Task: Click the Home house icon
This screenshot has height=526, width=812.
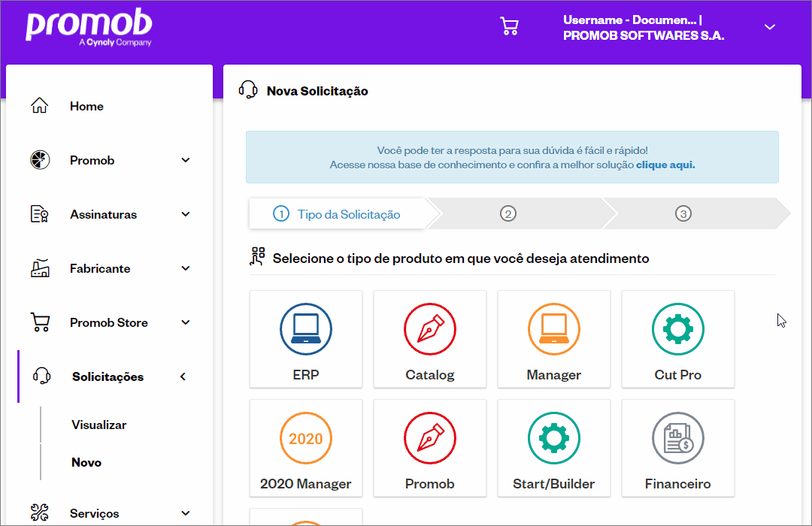Action: point(39,106)
